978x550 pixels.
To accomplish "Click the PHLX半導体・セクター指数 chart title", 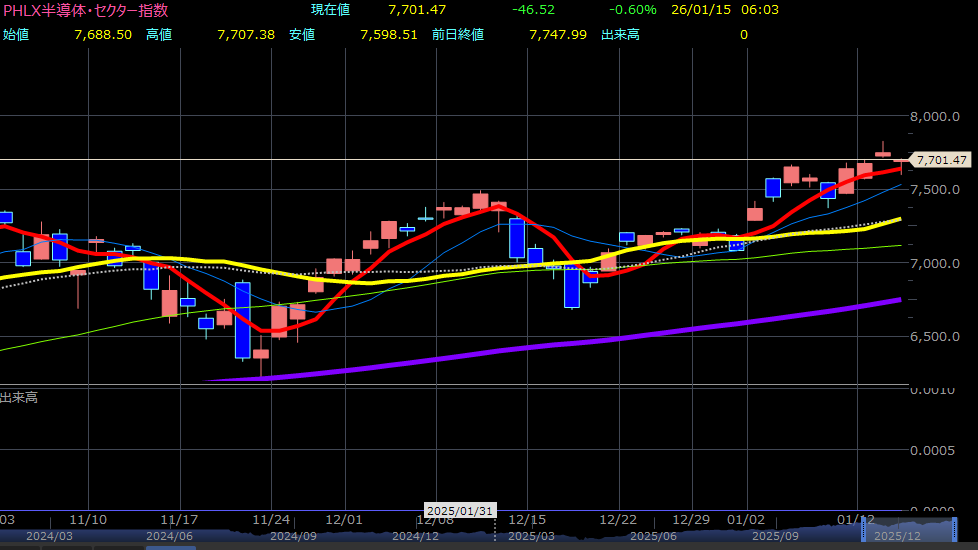I will [85, 10].
